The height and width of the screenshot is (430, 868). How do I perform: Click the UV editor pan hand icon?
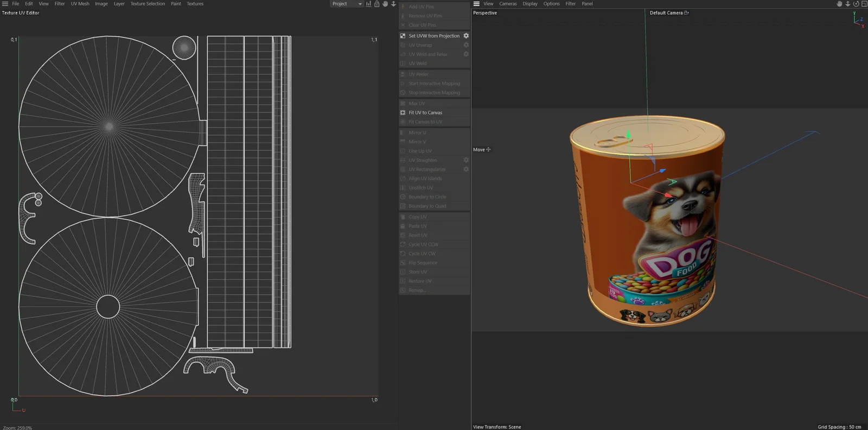coord(385,4)
